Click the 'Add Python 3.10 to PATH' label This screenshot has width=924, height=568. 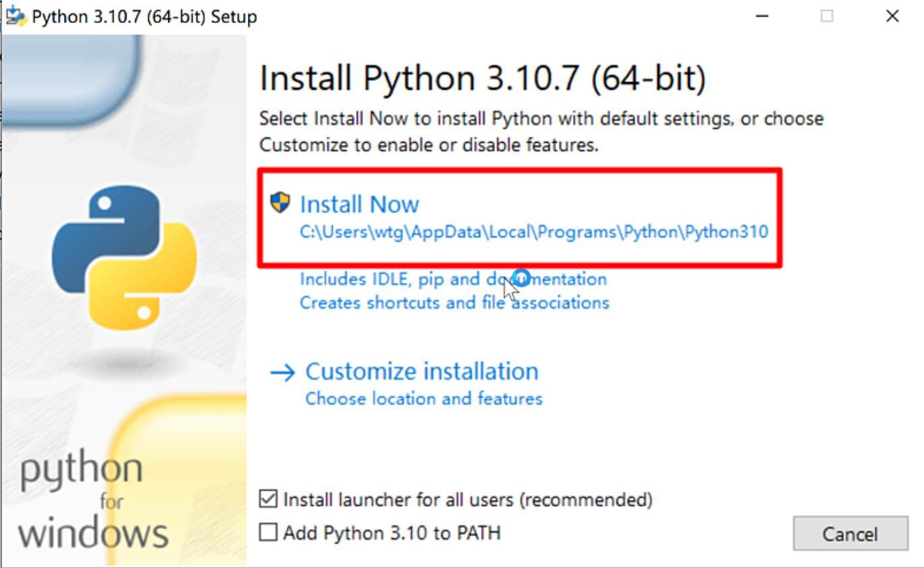click(x=392, y=534)
